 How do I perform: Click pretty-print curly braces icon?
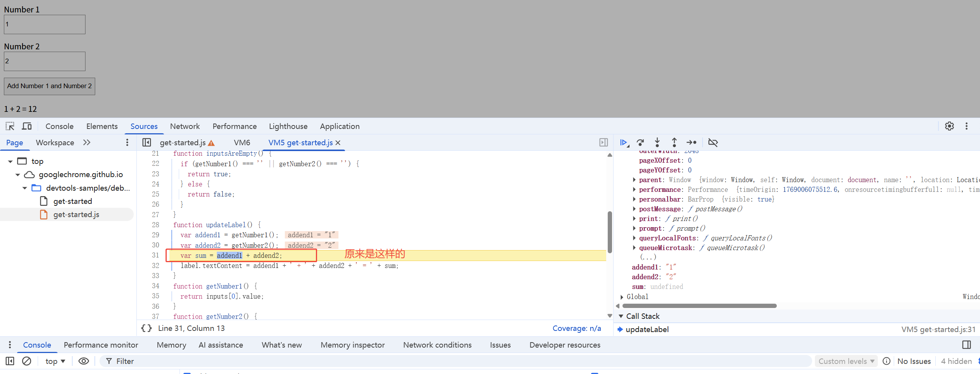(146, 328)
